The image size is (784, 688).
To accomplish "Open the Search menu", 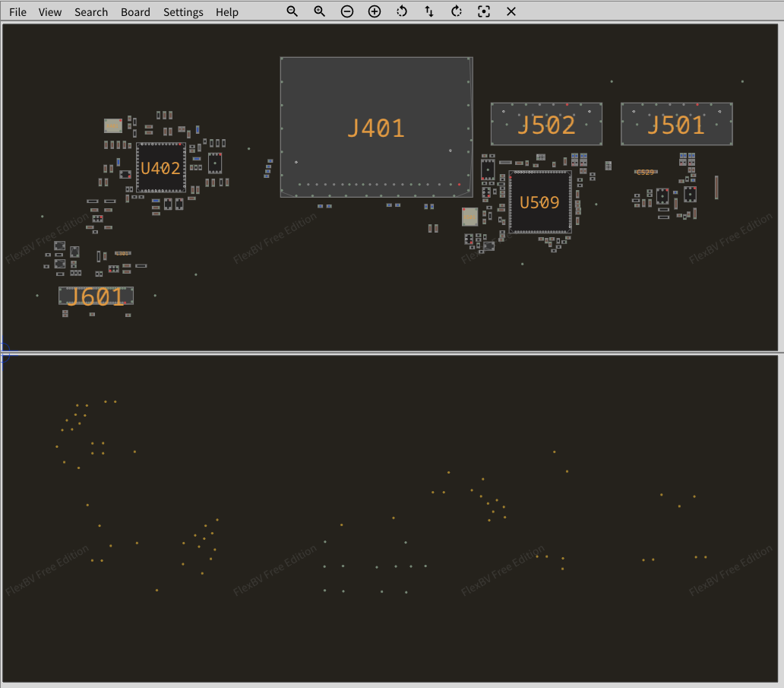I will coord(91,12).
